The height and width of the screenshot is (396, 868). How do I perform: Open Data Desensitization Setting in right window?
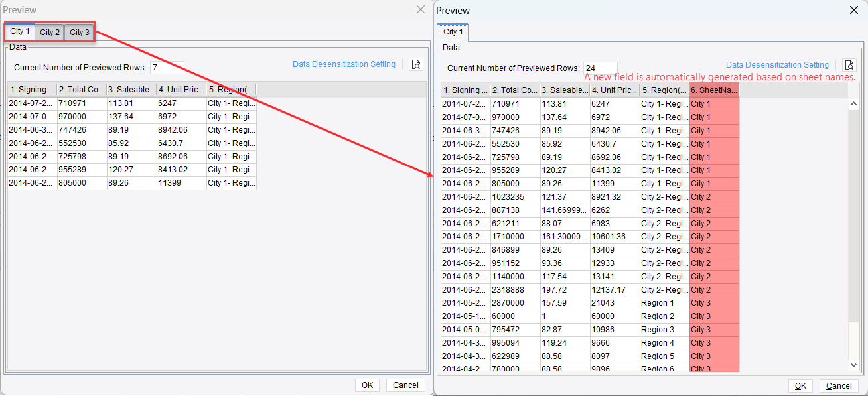[x=777, y=65]
